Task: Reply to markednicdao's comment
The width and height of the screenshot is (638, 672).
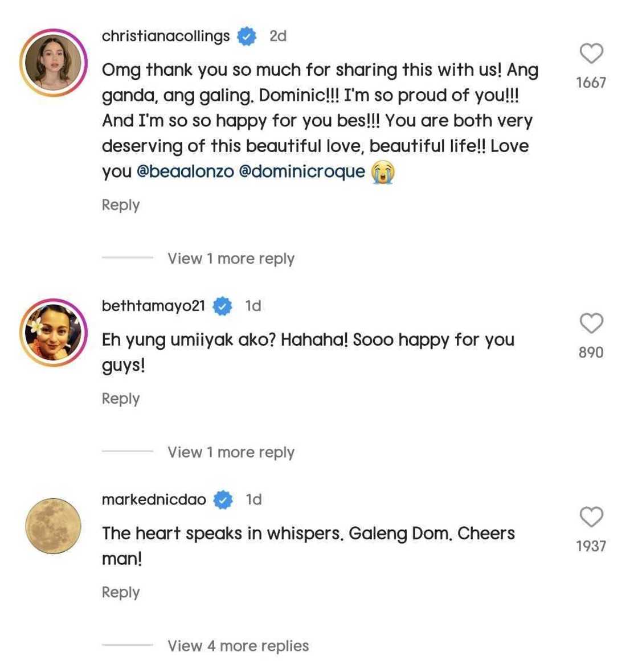Action: 121,592
